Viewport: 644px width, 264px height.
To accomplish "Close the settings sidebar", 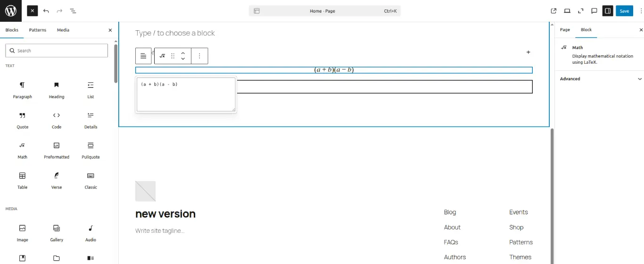I will click(x=641, y=30).
